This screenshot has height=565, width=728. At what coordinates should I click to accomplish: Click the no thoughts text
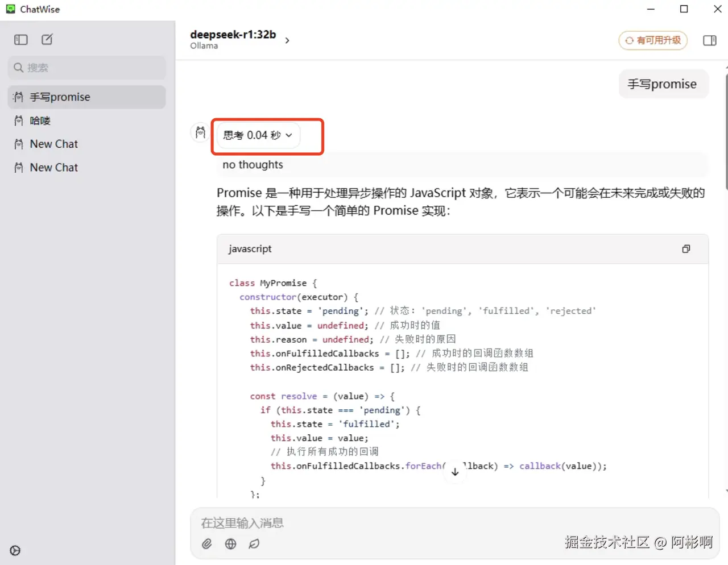click(x=253, y=165)
